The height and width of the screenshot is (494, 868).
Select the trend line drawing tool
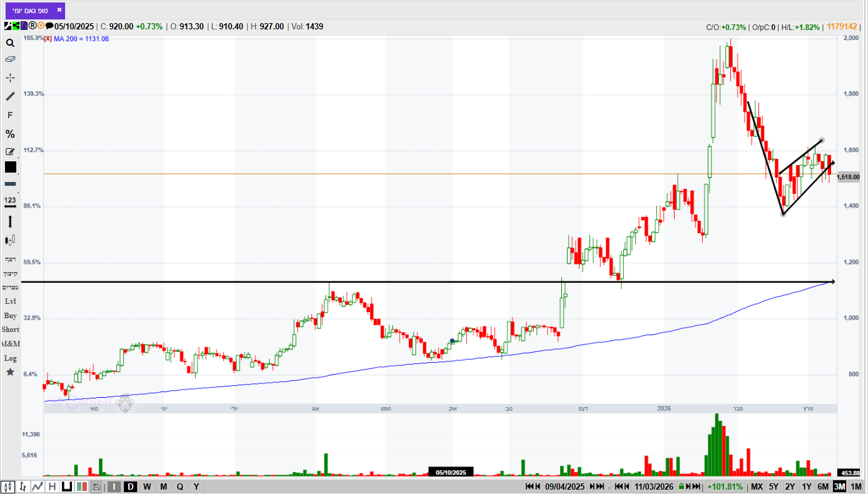10,96
